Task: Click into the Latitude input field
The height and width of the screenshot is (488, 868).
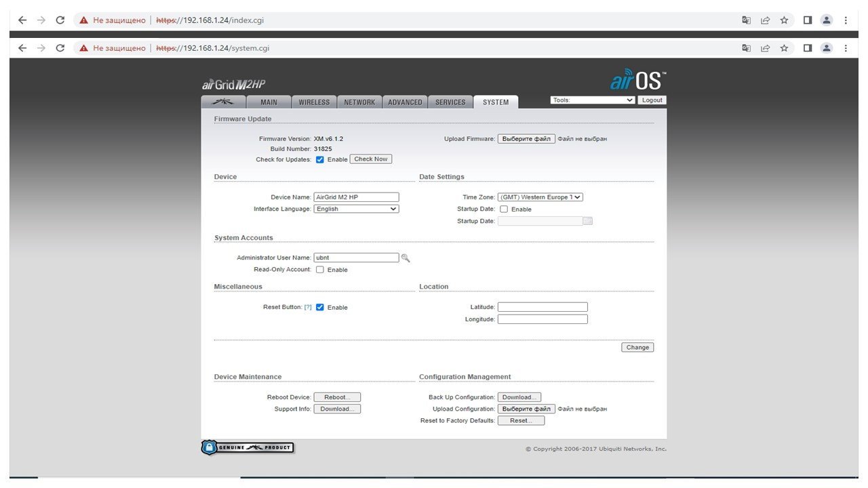Action: [x=542, y=307]
